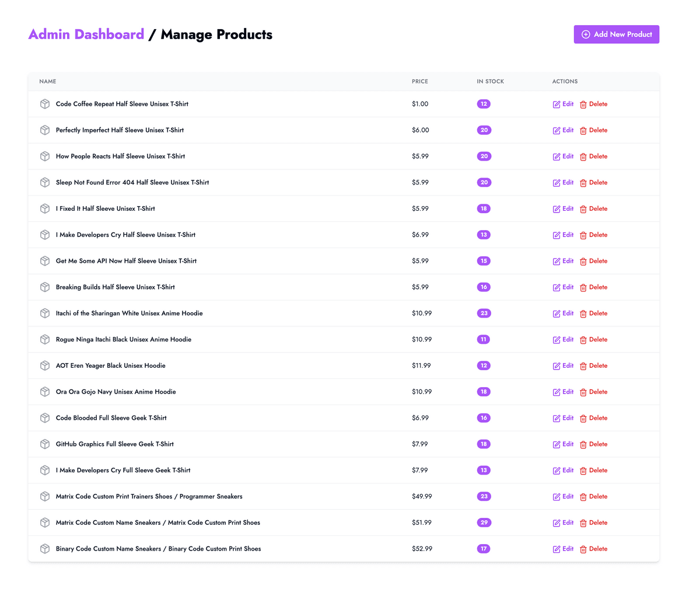
Task: Edit the I Fixed It Half Sleeve T-Shirt
Action: click(x=563, y=208)
